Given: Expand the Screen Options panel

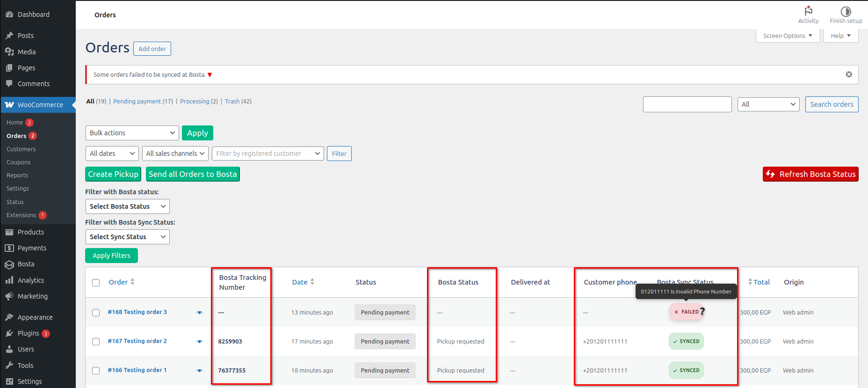Looking at the screenshot, I should pos(788,36).
